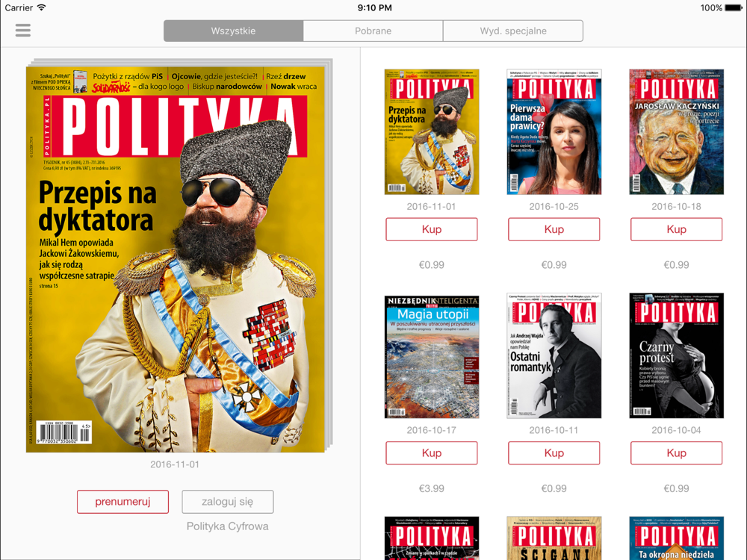
Task: Click the prenumeruj button
Action: pos(123,502)
